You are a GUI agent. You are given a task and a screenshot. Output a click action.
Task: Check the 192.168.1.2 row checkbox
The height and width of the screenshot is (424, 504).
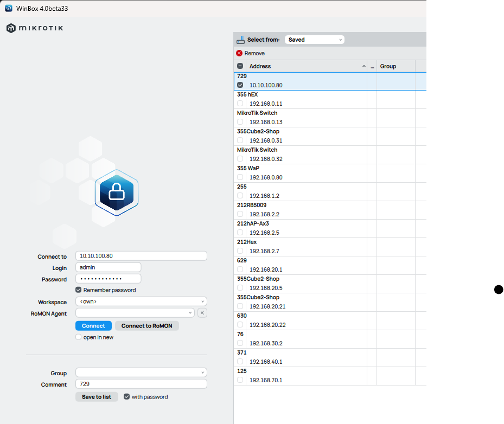pos(240,196)
